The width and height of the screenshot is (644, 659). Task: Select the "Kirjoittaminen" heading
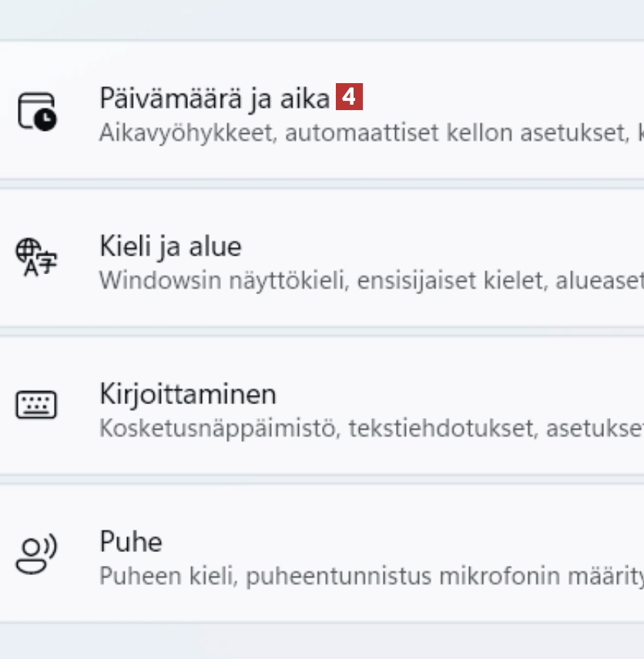[x=187, y=394]
